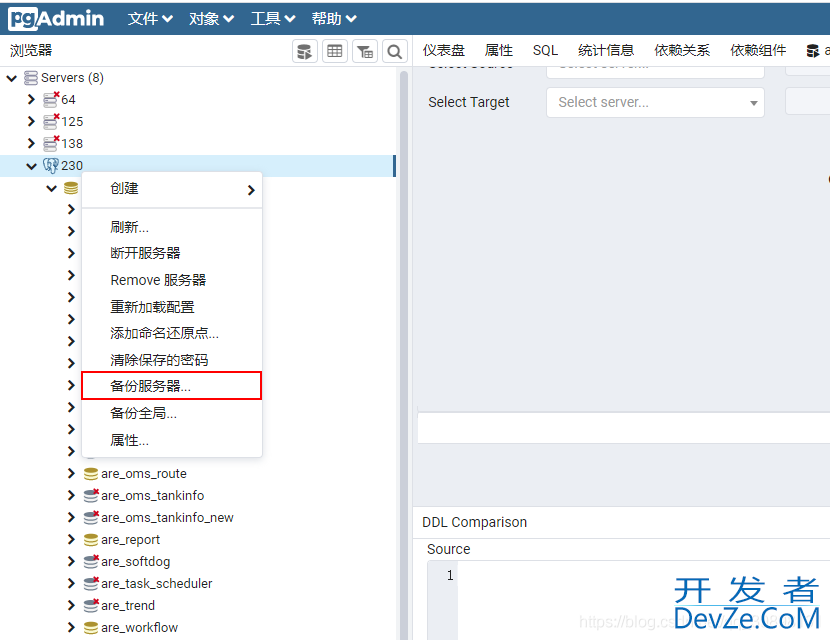The width and height of the screenshot is (830, 640).
Task: Choose 重新加载配置 in context menu
Action: (172, 307)
